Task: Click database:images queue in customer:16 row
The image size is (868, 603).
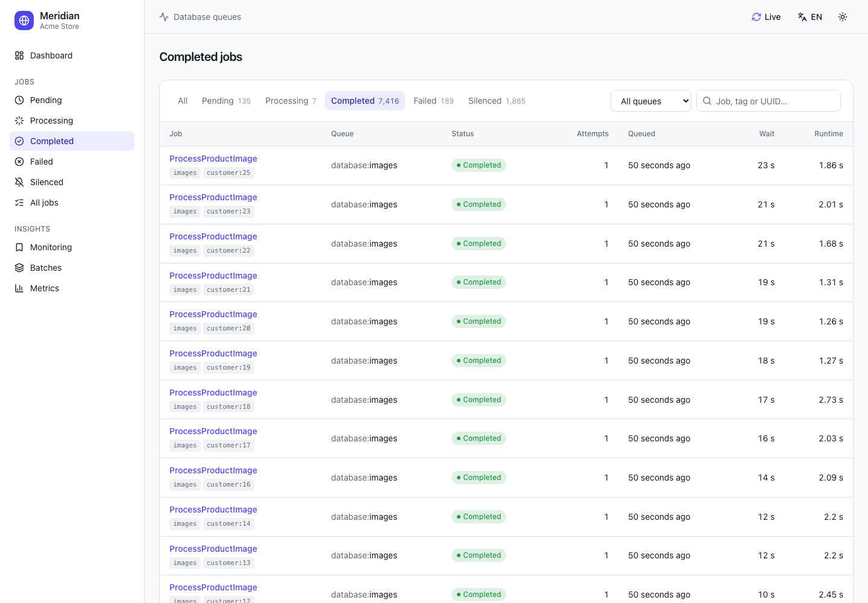Action: pyautogui.click(x=364, y=478)
